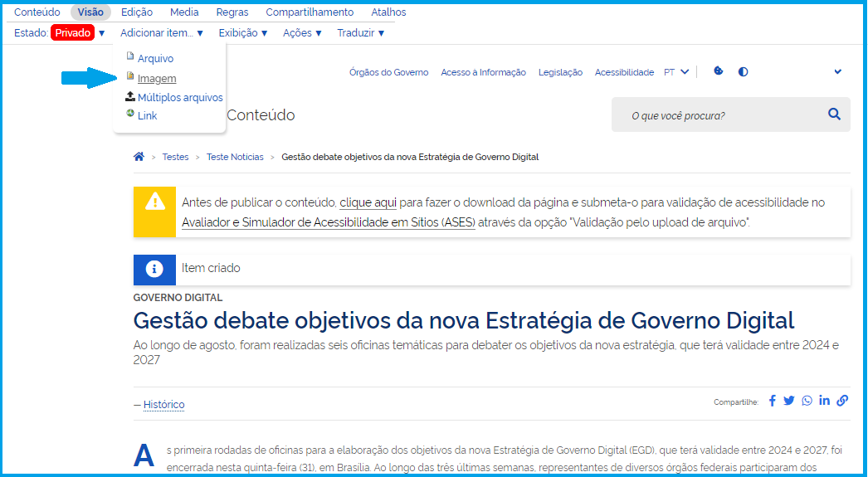
Task: Open the Edição tab
Action: [137, 12]
